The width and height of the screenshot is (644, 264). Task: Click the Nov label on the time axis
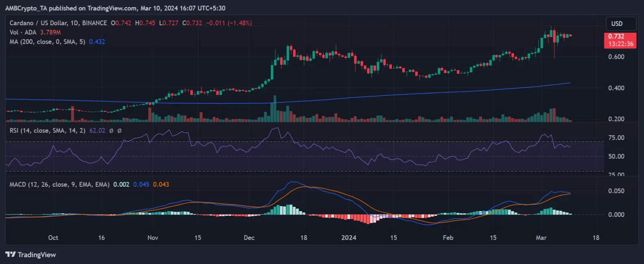point(153,238)
